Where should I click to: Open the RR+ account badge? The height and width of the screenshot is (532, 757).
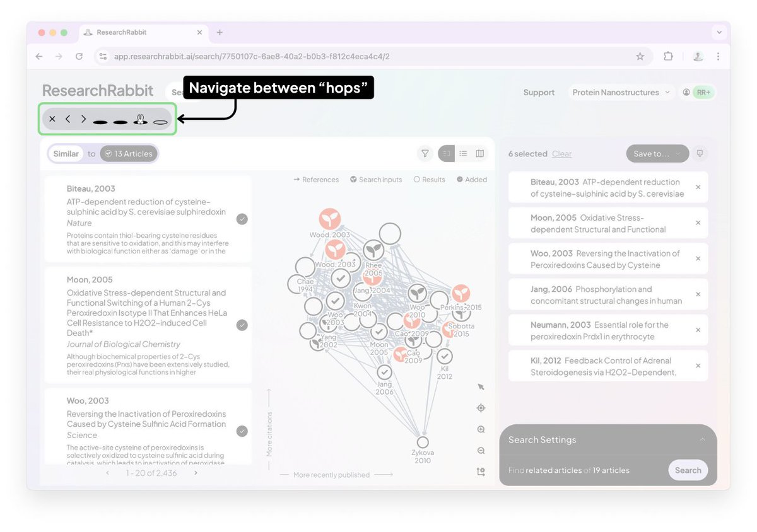(x=699, y=93)
